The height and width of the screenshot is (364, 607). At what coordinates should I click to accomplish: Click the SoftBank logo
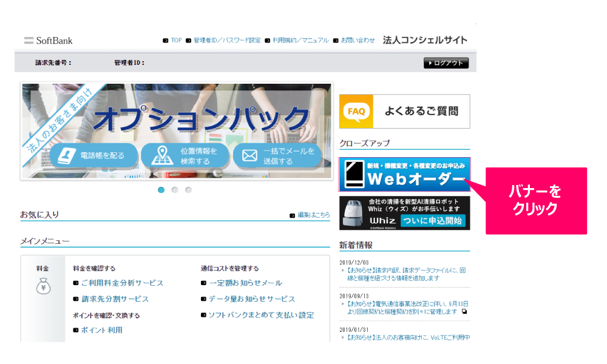[x=48, y=41]
